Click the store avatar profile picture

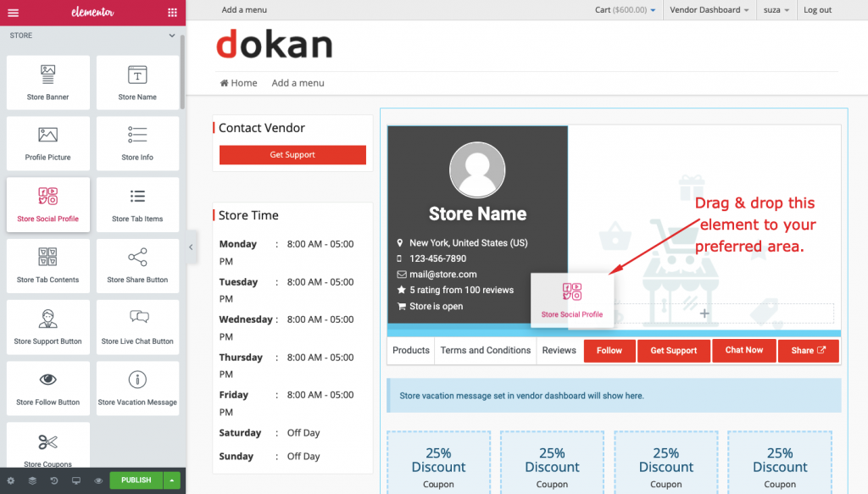(x=477, y=169)
